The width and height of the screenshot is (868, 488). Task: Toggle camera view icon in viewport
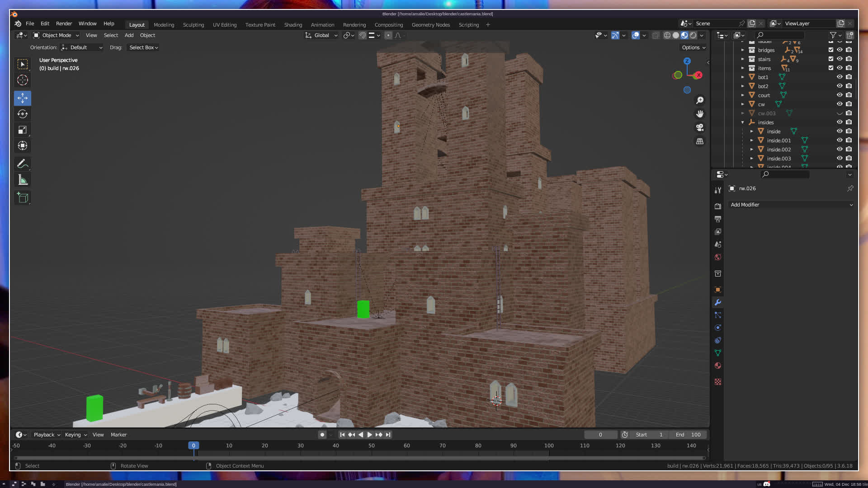[x=700, y=127]
